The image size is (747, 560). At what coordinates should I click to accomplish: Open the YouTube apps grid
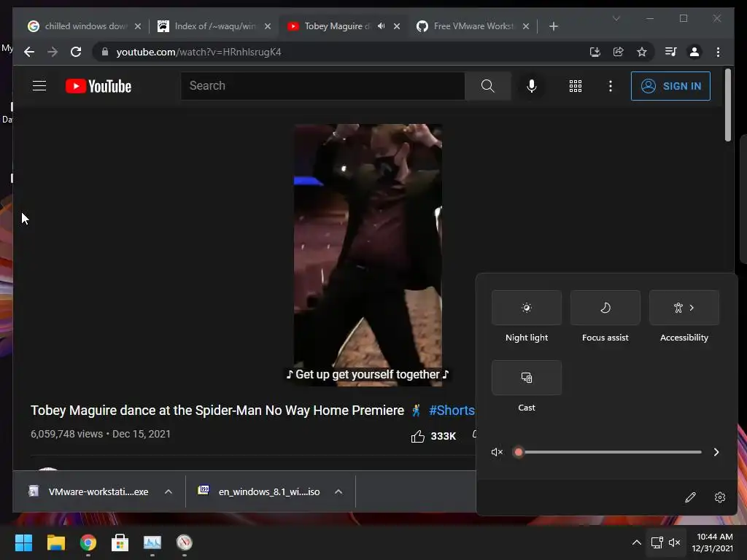pyautogui.click(x=576, y=86)
